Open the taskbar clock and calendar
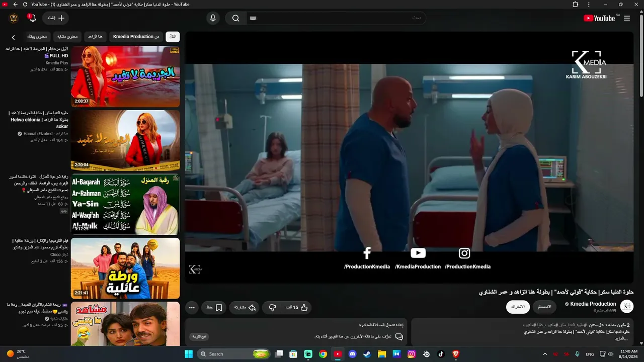Screen dimensions: 644x362 click(x=629, y=354)
